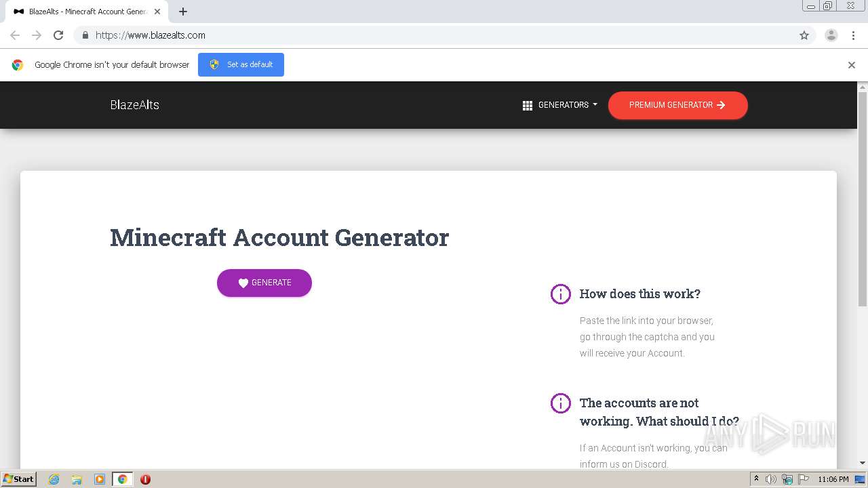The width and height of the screenshot is (868, 488).
Task: View site security lock information
Action: [x=85, y=35]
